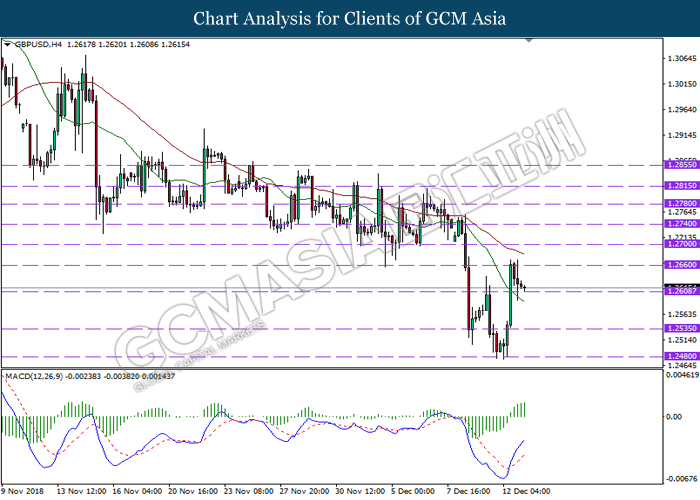The width and height of the screenshot is (700, 500).
Task: Select the 1.26600 resistance level label
Action: coord(681,265)
